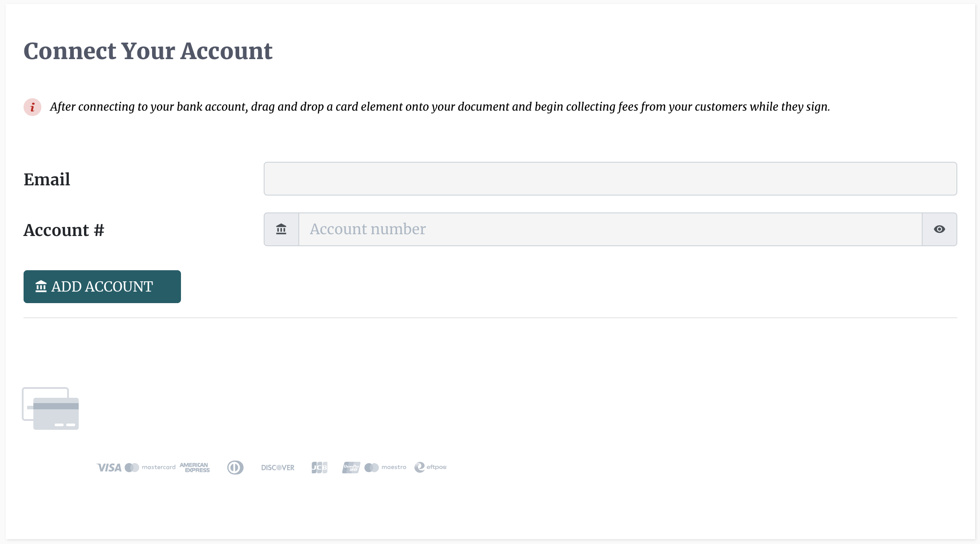
Task: Click the ADD ACCOUNT button
Action: [102, 287]
